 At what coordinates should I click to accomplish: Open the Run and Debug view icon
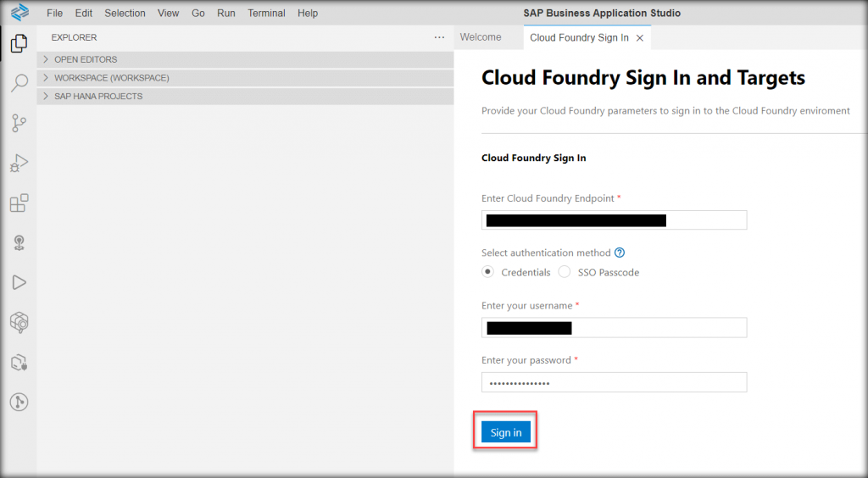click(x=19, y=164)
